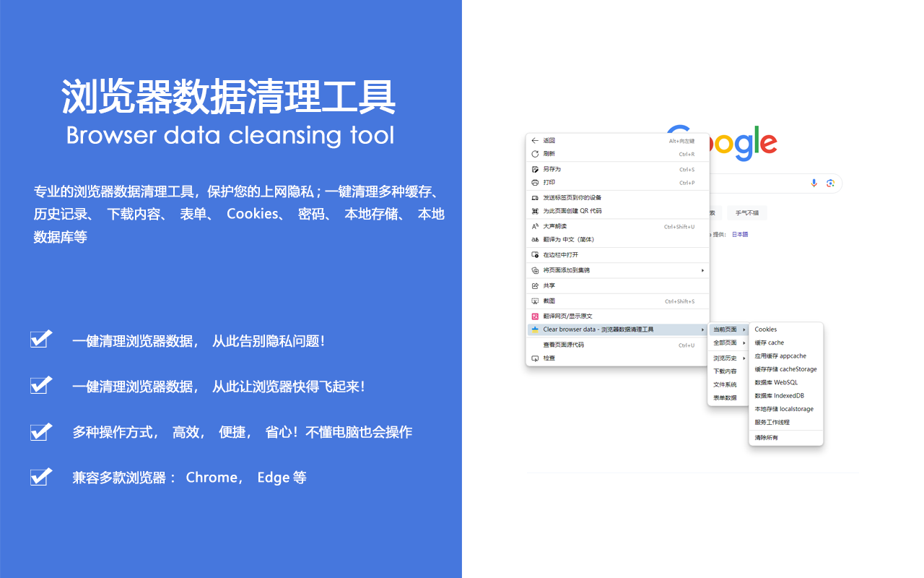Click the QR code icon for 为此页面创建 QR 代码
Viewport: 924px width, 578px height.
coord(535,212)
